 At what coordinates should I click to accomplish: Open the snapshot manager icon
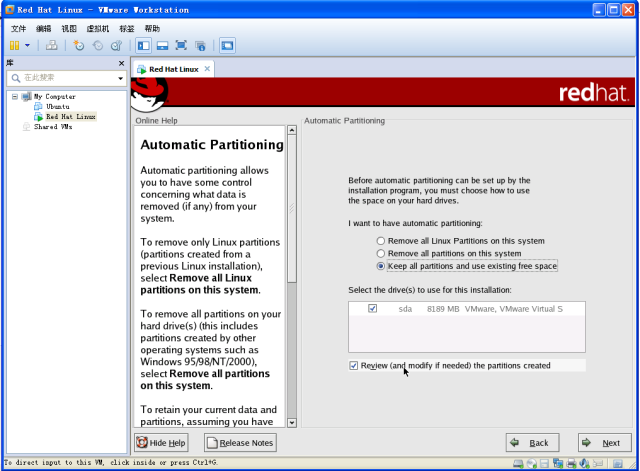(x=117, y=45)
